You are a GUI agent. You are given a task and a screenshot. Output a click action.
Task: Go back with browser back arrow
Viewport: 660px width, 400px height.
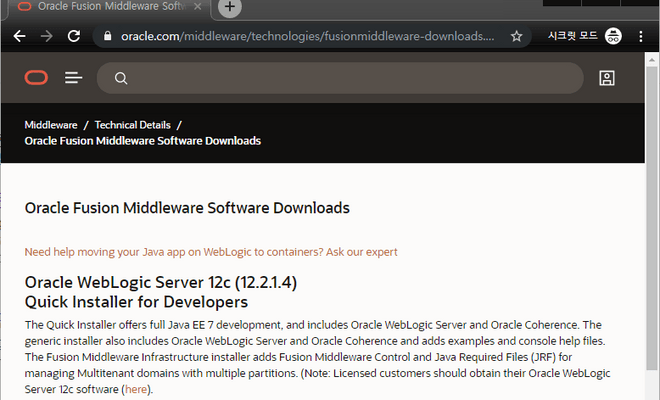[19, 36]
